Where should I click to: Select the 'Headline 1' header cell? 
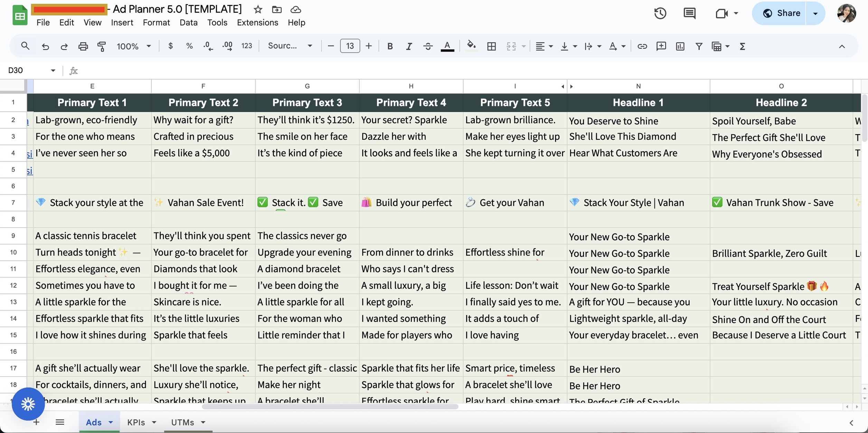pyautogui.click(x=638, y=102)
